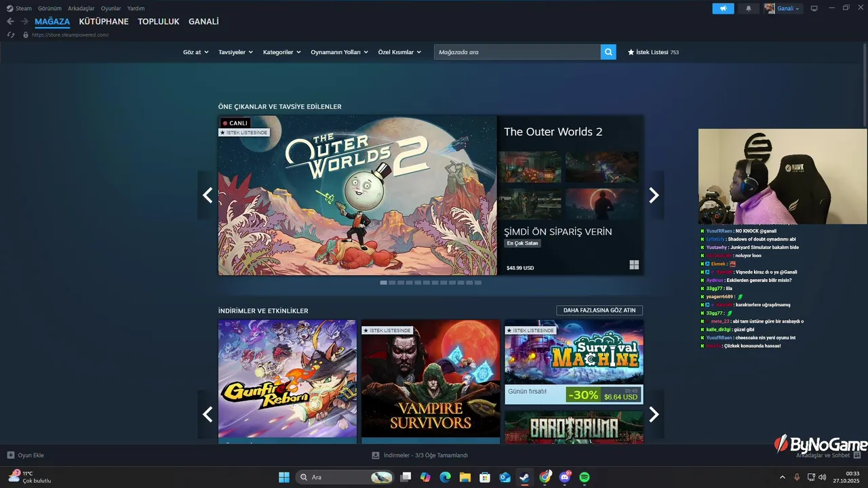The image size is (868, 488).
Task: Switch to Discord in taskbar
Action: (x=565, y=477)
